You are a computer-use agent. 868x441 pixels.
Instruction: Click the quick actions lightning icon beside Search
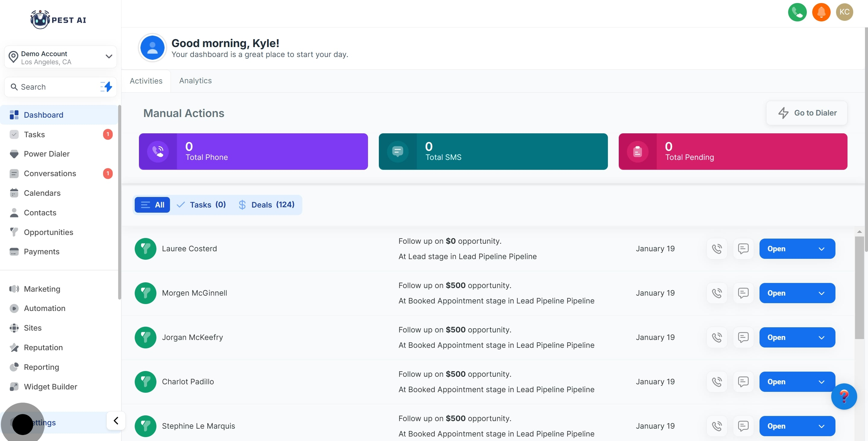coord(106,87)
